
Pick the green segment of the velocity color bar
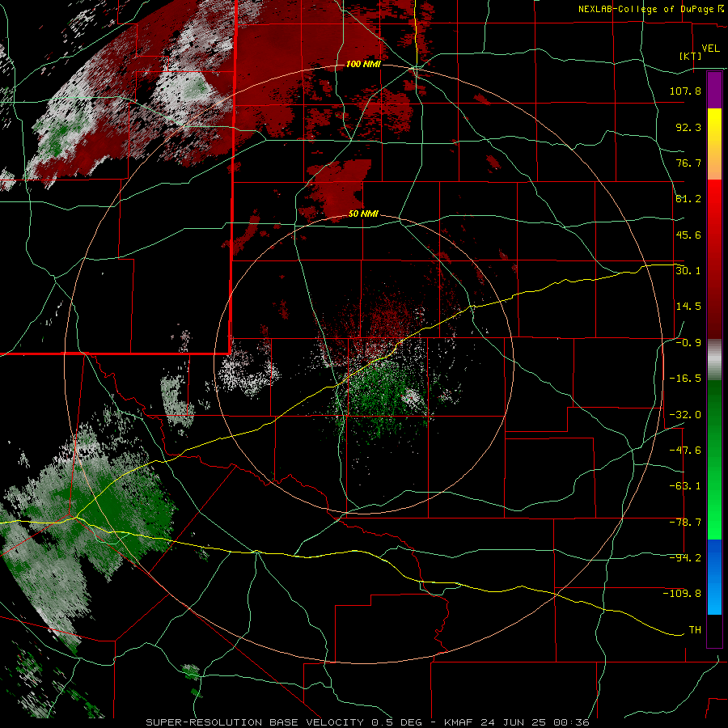click(714, 459)
